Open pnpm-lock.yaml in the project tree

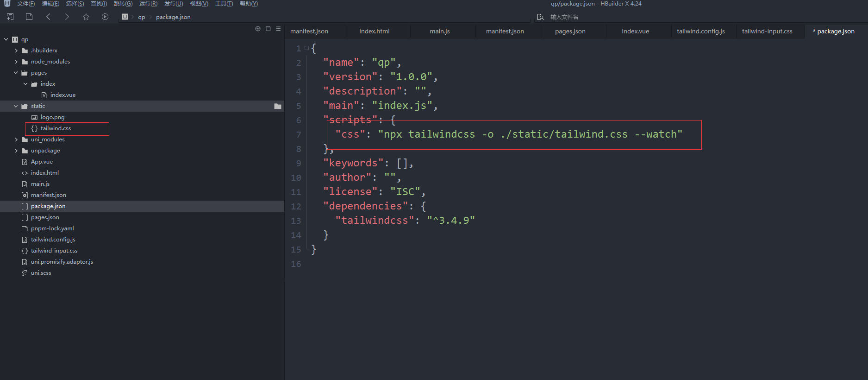tap(52, 228)
